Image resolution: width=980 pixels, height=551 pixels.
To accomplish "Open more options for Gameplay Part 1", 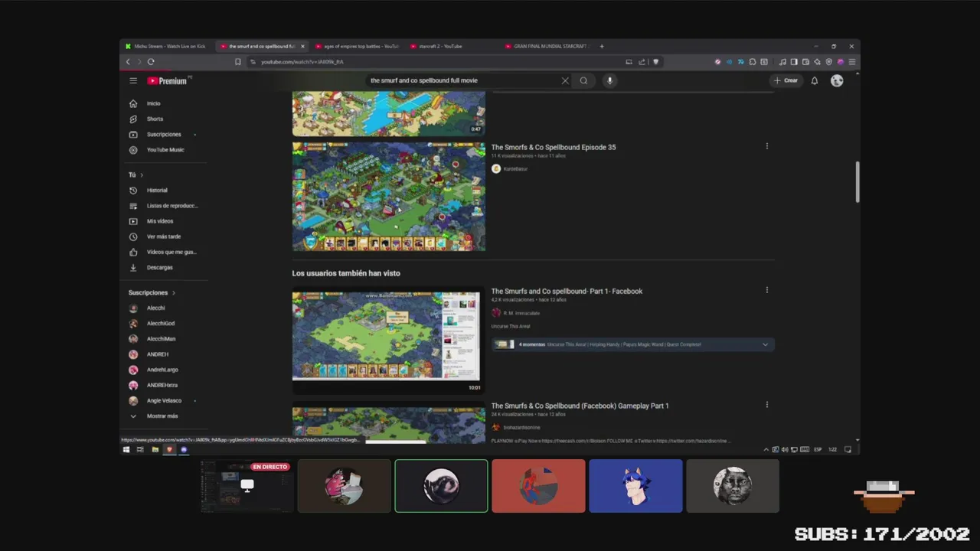I will [766, 405].
